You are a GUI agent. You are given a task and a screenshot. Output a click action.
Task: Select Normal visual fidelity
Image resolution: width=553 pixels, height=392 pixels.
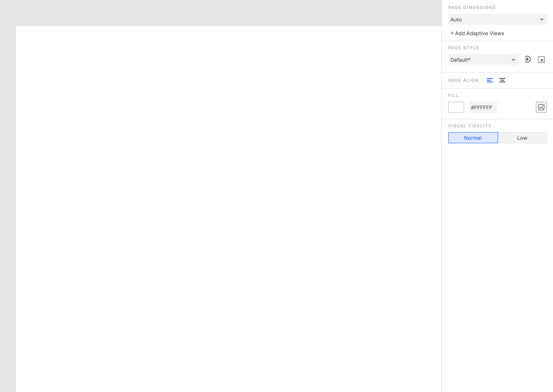473,138
